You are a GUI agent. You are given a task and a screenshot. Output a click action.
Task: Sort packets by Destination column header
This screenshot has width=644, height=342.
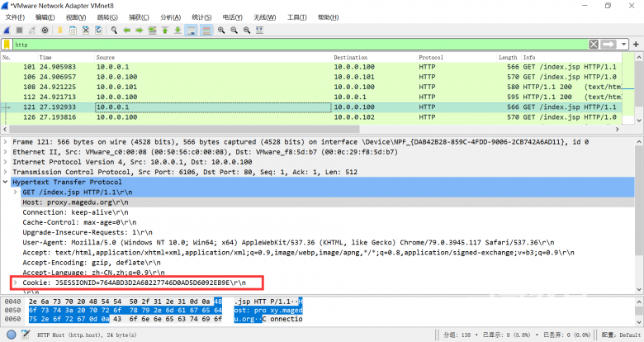click(x=375, y=58)
